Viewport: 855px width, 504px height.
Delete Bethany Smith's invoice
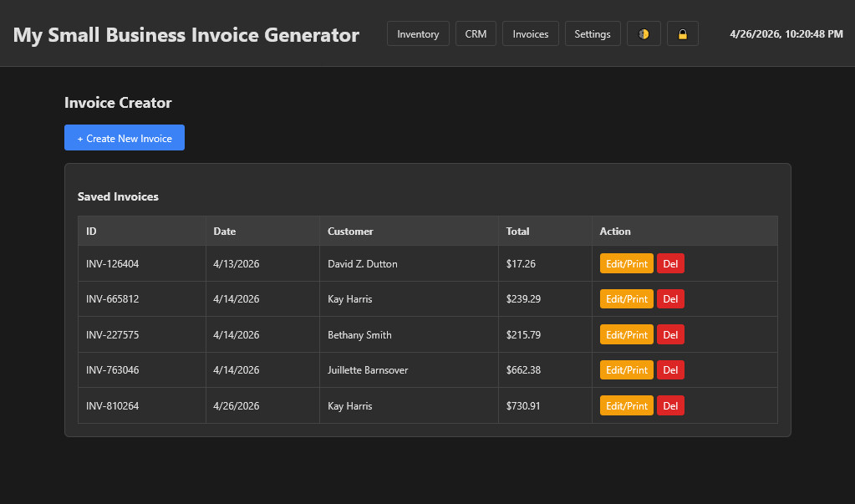[x=670, y=335]
